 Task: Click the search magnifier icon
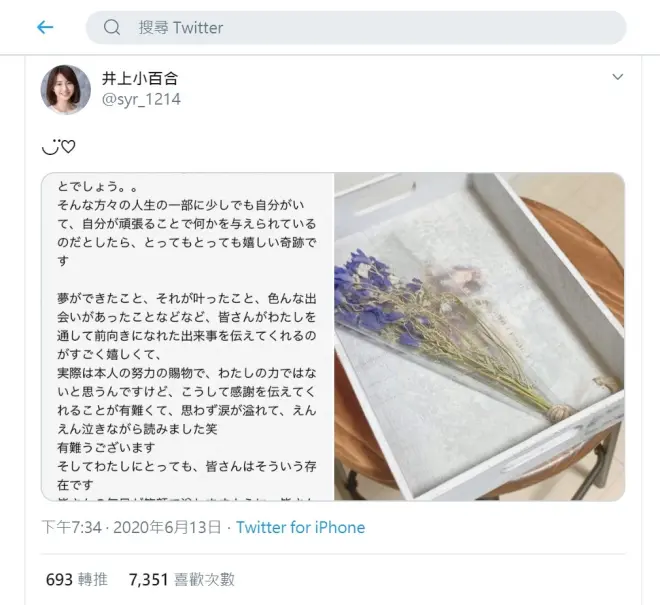click(x=112, y=27)
